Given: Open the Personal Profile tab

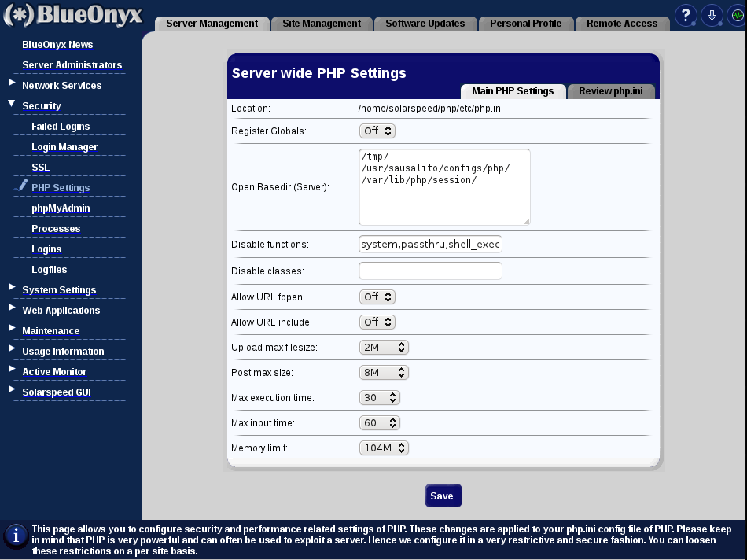Looking at the screenshot, I should point(525,24).
